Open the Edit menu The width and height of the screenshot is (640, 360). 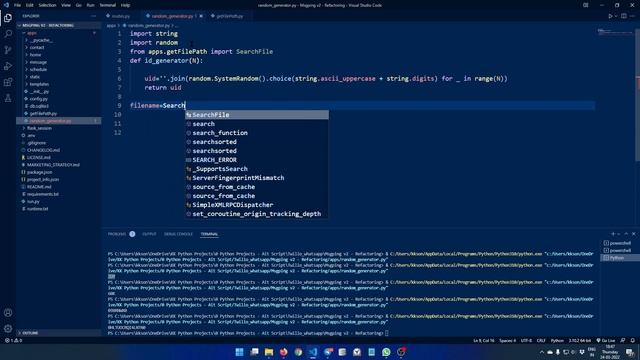(x=29, y=5)
